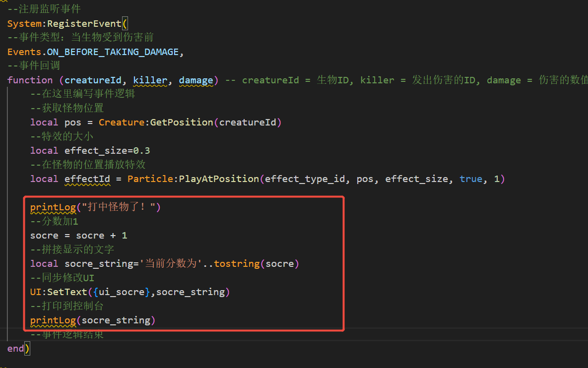Select the killer parameter with warning underline
Screen dimensions: 588x368
[x=150, y=80]
